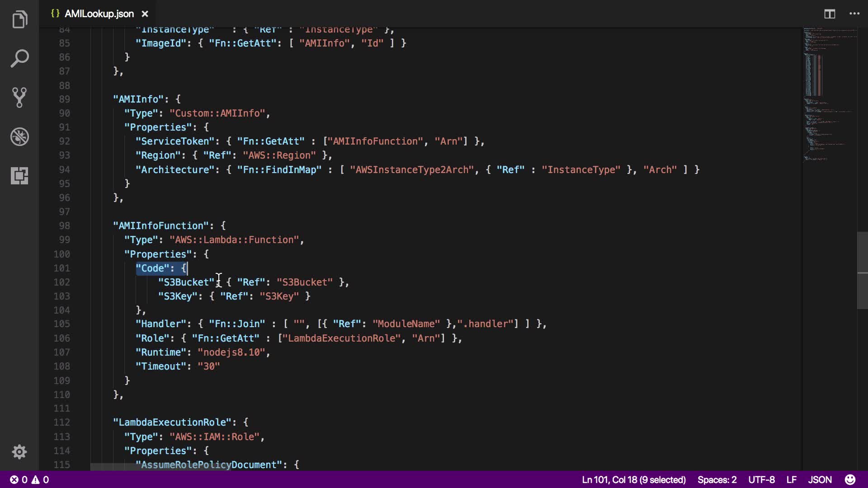Change end of line sequence LF

pos(791,479)
